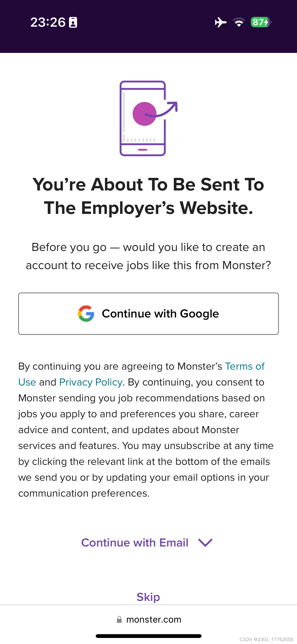Tap the black home indicator bar

click(x=148, y=636)
